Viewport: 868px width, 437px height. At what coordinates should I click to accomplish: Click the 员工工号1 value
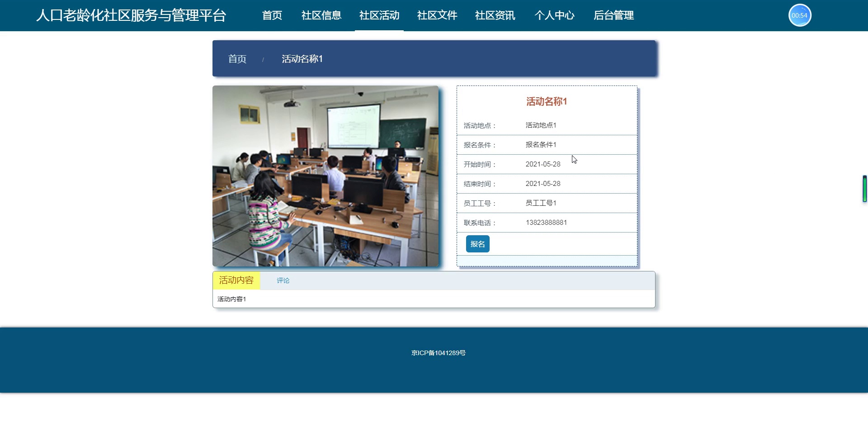click(x=541, y=203)
